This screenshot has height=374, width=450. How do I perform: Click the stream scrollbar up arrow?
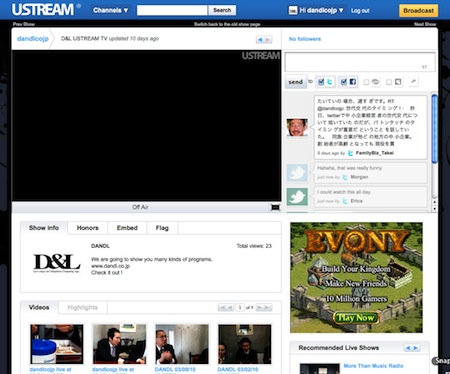(x=434, y=202)
